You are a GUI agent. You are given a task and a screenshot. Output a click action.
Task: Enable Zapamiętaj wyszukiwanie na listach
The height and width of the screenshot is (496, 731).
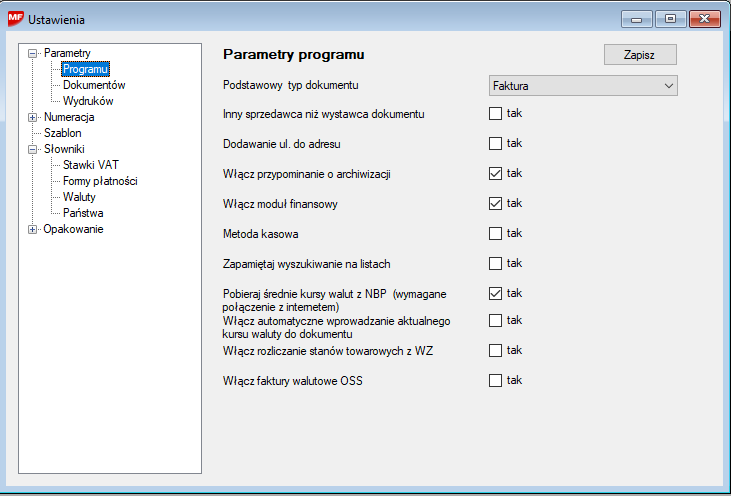click(x=495, y=264)
